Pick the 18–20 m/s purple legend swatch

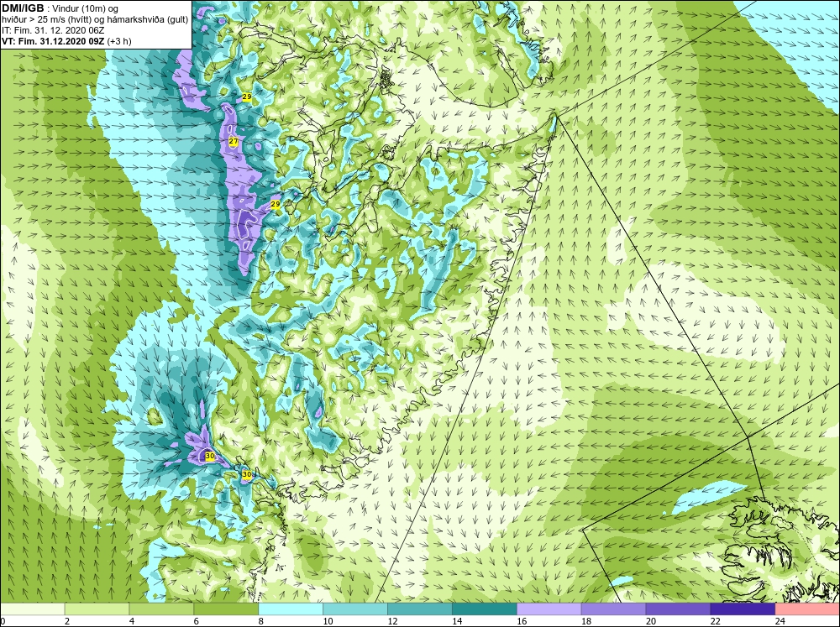tap(613, 609)
